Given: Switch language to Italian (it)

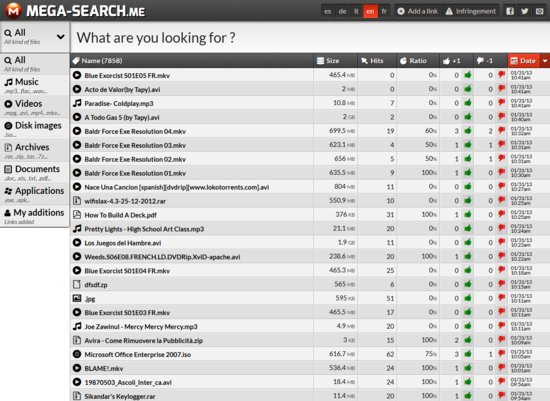Looking at the screenshot, I should [x=356, y=11].
